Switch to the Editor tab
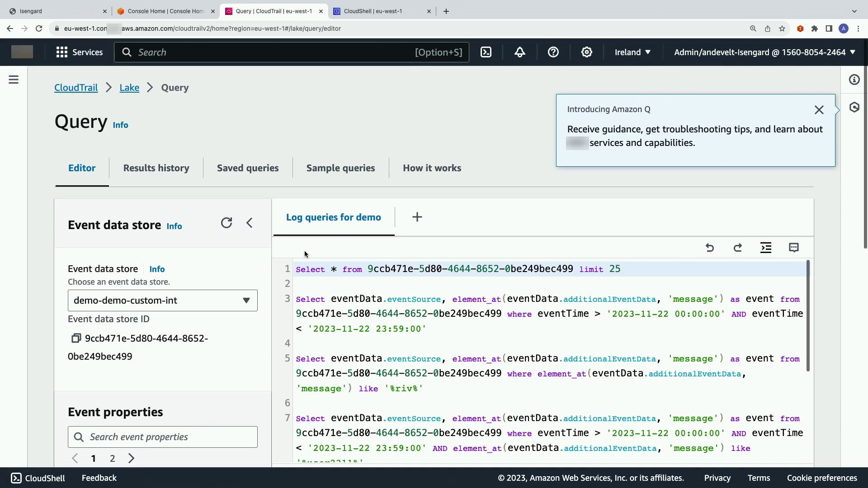Viewport: 868px width, 488px height. (82, 168)
